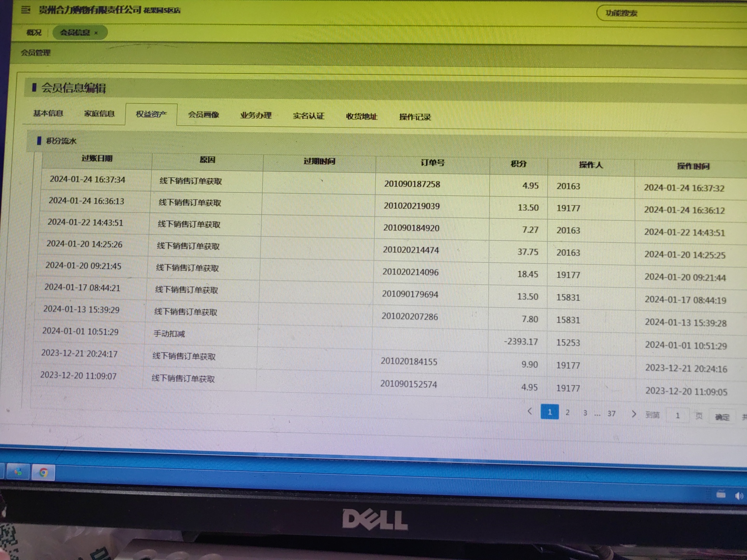
Task: Jump to last page 37
Action: [611, 414]
